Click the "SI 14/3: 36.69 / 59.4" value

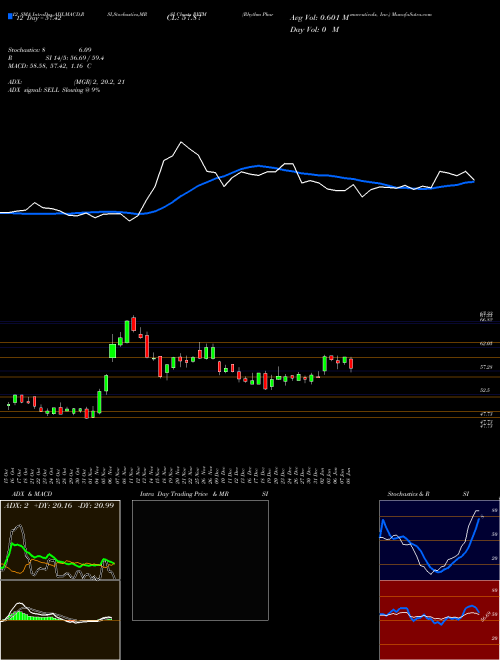(x=75, y=58)
